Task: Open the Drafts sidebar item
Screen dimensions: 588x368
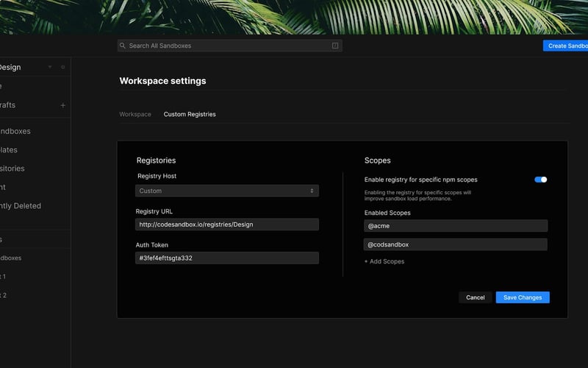Action: (7, 105)
